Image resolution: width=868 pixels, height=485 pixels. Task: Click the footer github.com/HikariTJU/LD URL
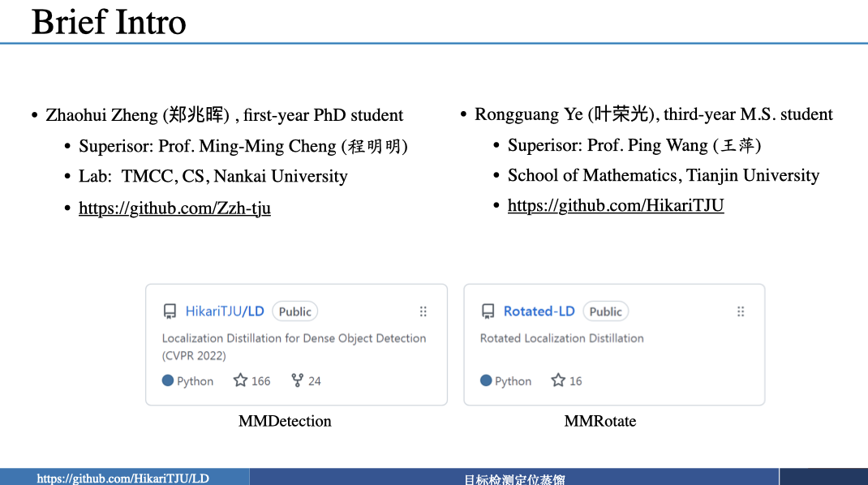coord(122,479)
